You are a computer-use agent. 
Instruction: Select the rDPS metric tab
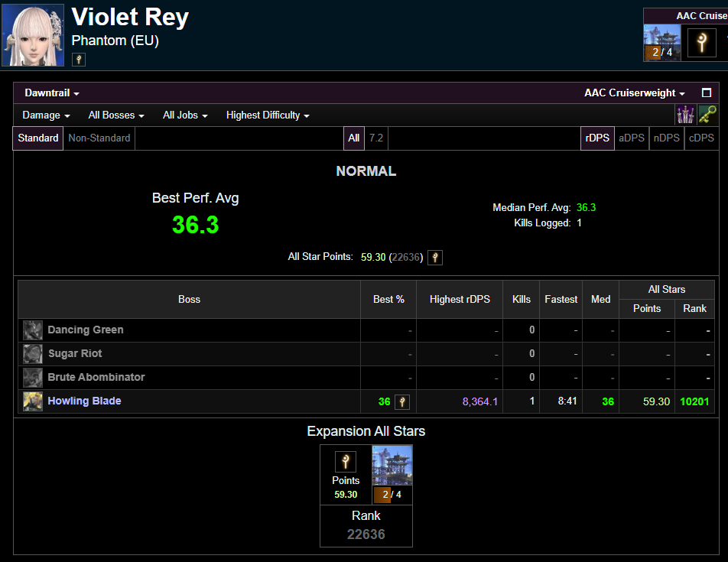point(597,138)
